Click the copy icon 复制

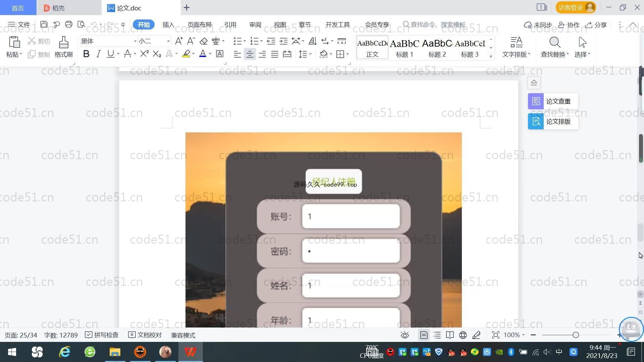point(39,54)
